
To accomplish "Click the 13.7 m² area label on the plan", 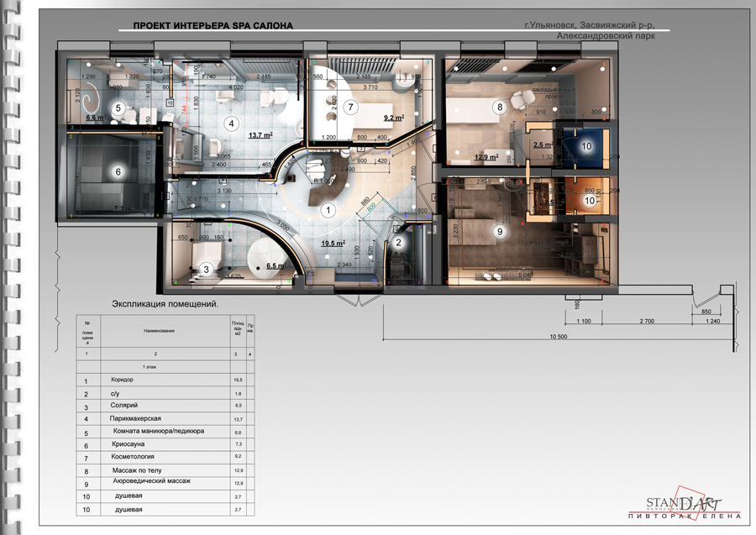I will click(x=260, y=134).
